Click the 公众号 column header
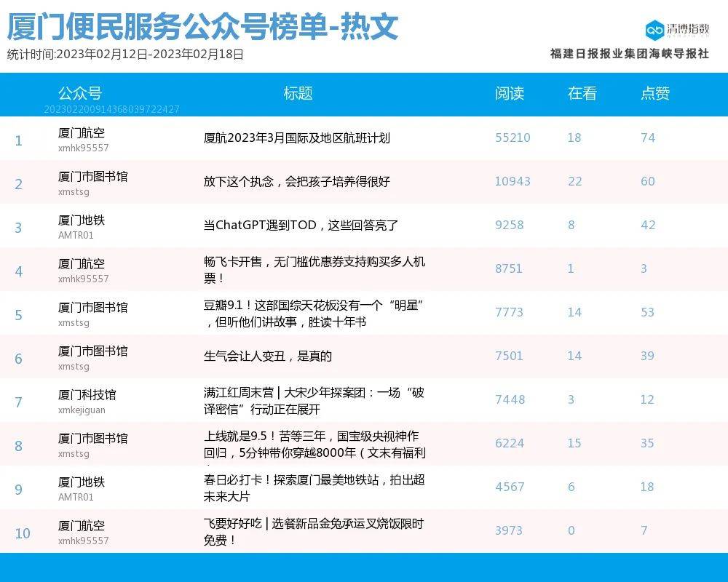 coord(80,93)
